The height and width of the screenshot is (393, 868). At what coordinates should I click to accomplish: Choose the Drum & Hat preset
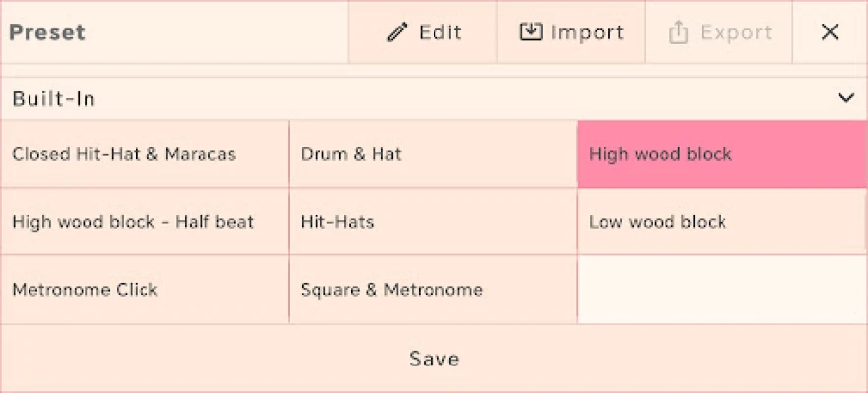pyautogui.click(x=433, y=154)
